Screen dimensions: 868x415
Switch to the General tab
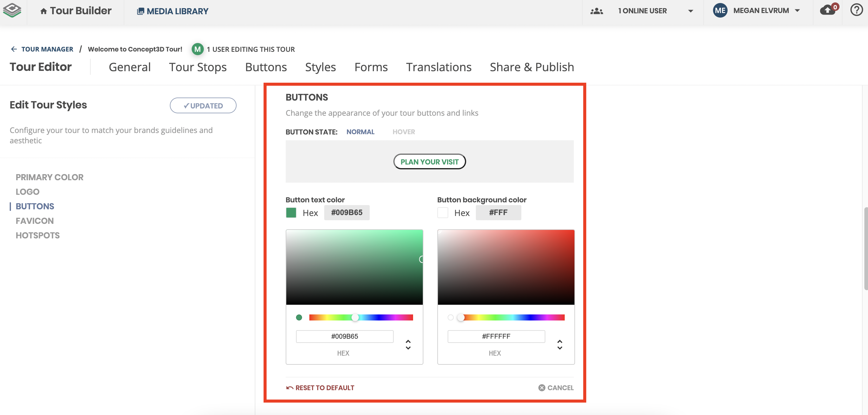click(130, 67)
